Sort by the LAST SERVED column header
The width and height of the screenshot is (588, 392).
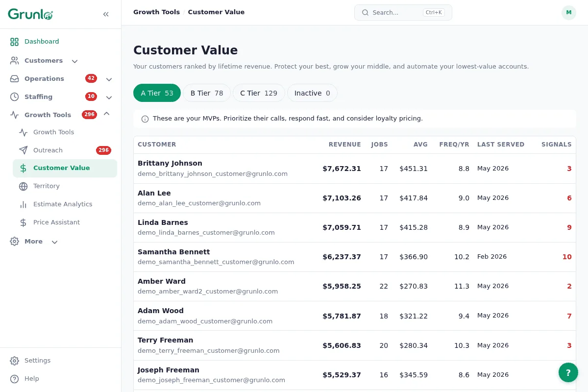coord(501,145)
